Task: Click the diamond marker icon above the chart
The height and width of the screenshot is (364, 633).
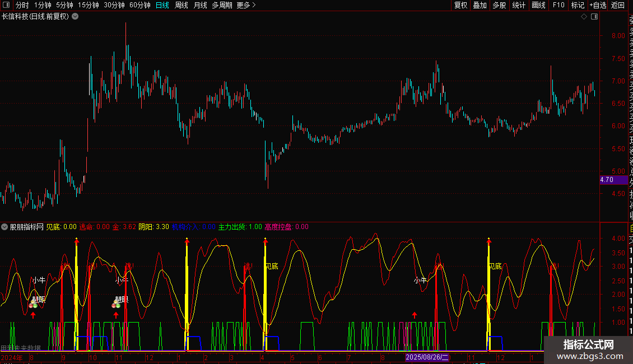Action: click(584, 17)
